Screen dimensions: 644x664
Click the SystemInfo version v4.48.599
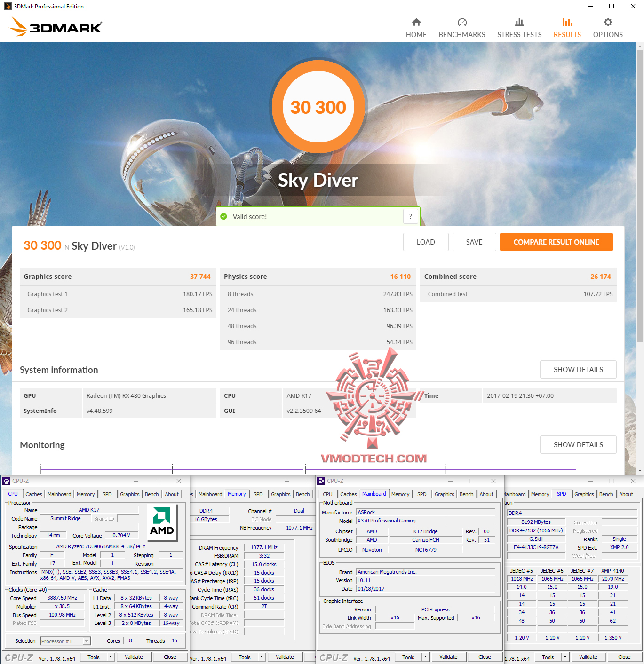coord(100,411)
